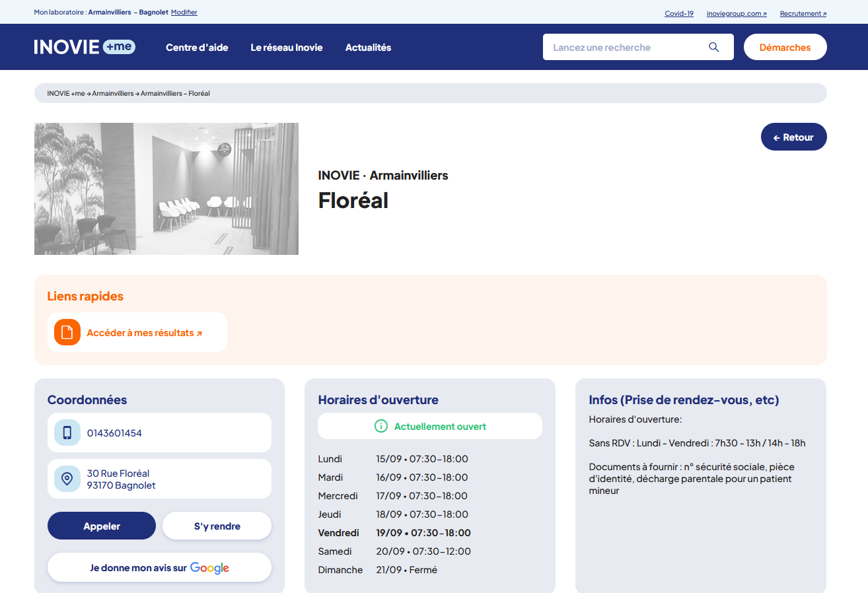Image resolution: width=868 pixels, height=593 pixels.
Task: Select Le réseau Inovie in the navigation
Action: point(286,47)
